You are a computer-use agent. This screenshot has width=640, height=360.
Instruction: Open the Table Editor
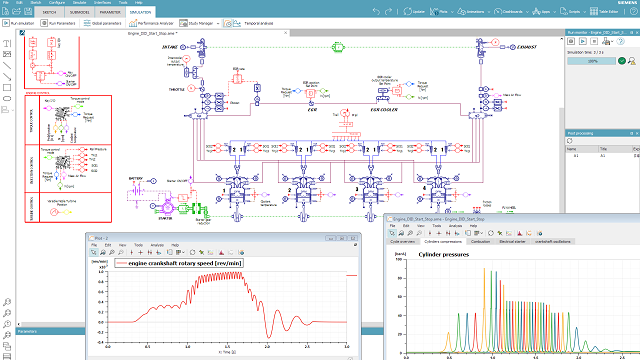[604, 11]
